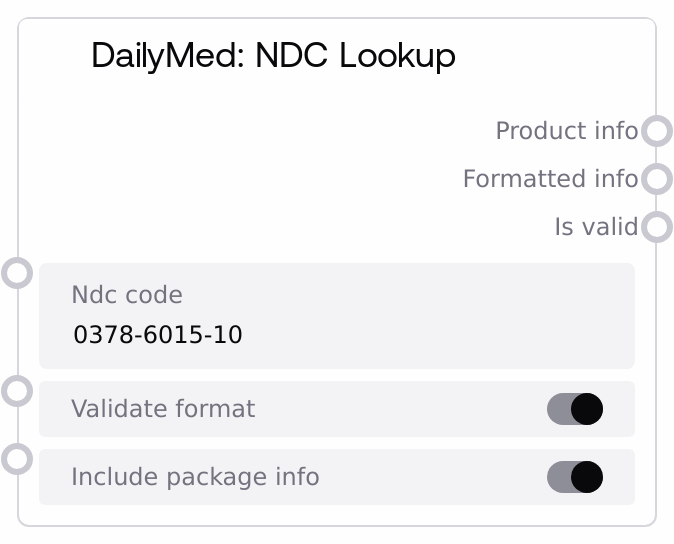Select the DailyMed: NDC Lookup node title
This screenshot has width=674, height=544.
[273, 56]
